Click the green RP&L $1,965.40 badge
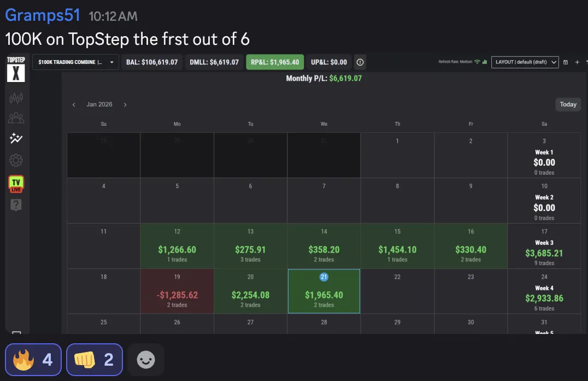 275,62
